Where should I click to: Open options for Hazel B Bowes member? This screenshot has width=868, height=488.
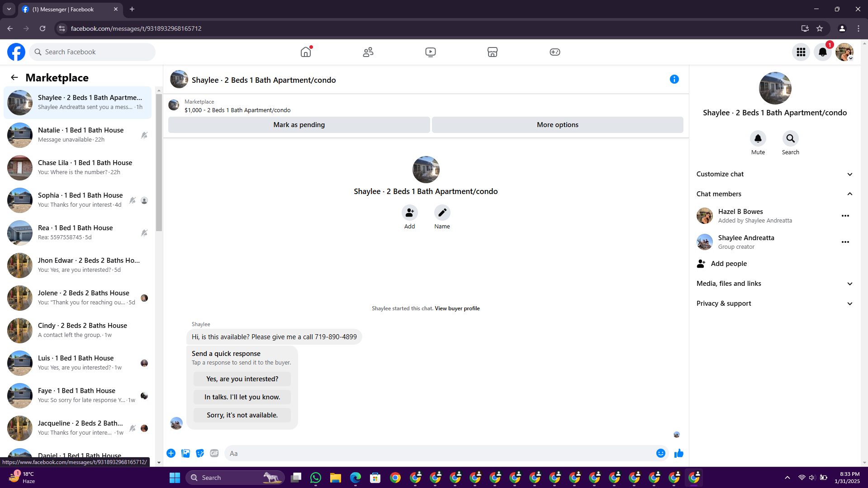[x=845, y=216]
